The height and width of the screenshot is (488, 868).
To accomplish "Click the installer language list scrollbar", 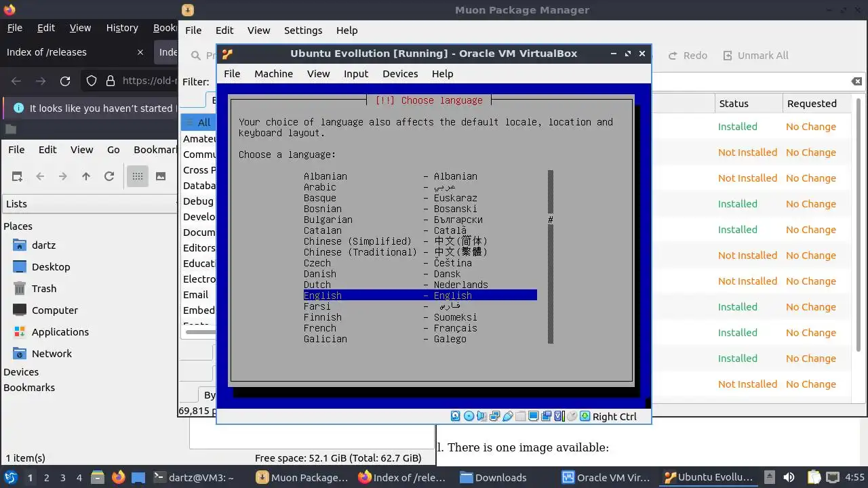I will pyautogui.click(x=551, y=257).
